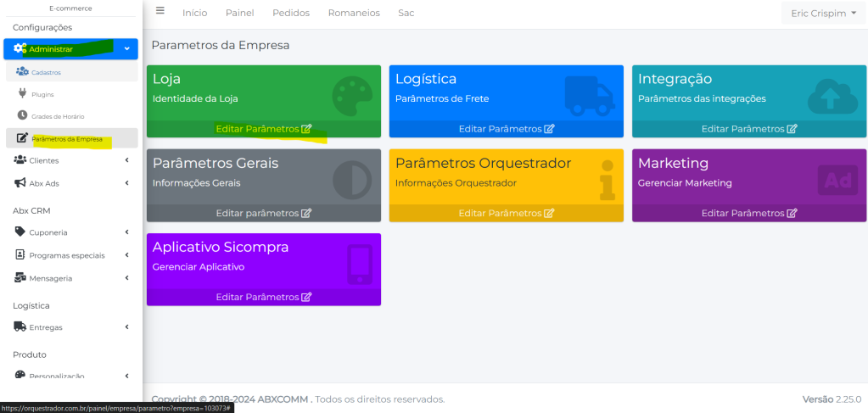Viewport: 868px width, 413px height.
Task: Open Sac in the top navigation
Action: [406, 13]
